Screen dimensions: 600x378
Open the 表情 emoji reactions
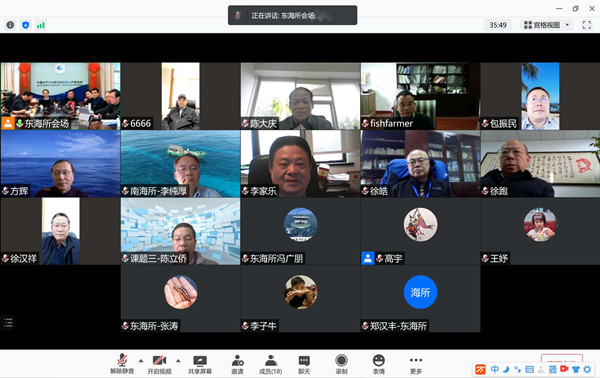(378, 364)
